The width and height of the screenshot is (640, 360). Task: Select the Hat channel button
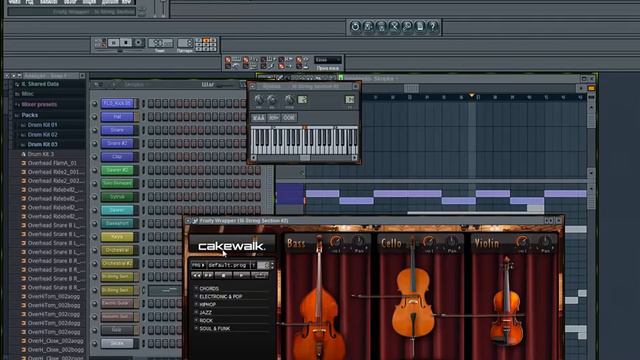point(117,117)
